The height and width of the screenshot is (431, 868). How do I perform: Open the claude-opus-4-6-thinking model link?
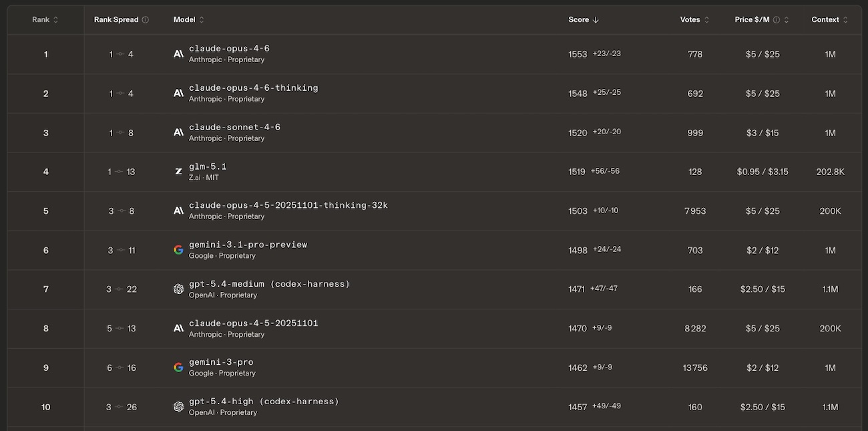(253, 88)
